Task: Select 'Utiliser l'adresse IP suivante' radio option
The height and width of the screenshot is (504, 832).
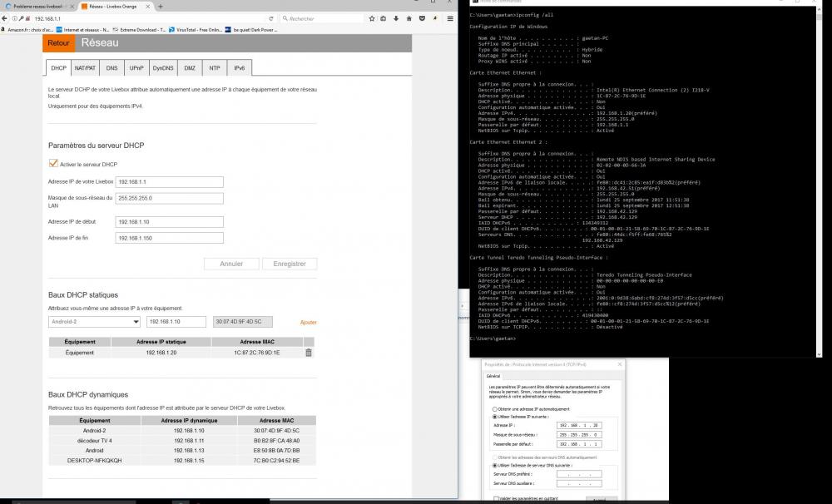Action: click(x=495, y=417)
